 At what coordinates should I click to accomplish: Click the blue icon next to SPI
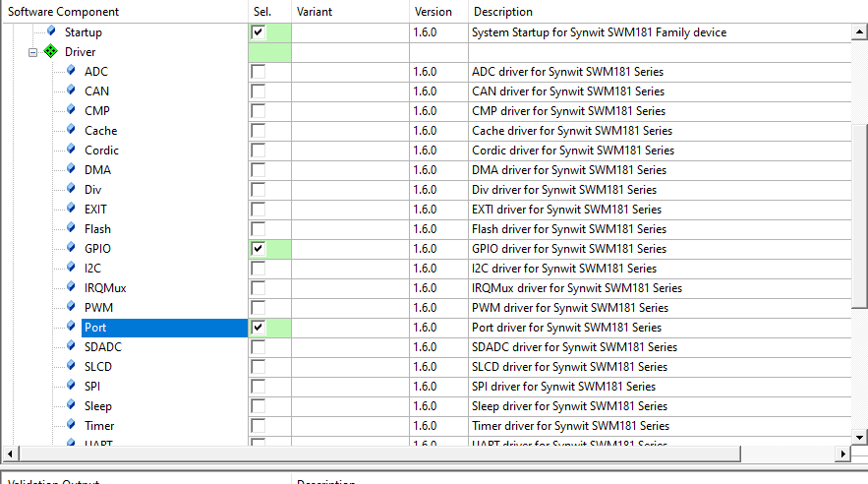[x=71, y=387]
